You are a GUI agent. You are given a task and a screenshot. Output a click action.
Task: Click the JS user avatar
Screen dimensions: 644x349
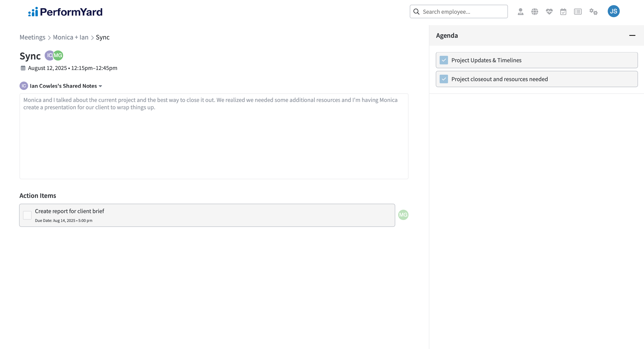pyautogui.click(x=614, y=11)
